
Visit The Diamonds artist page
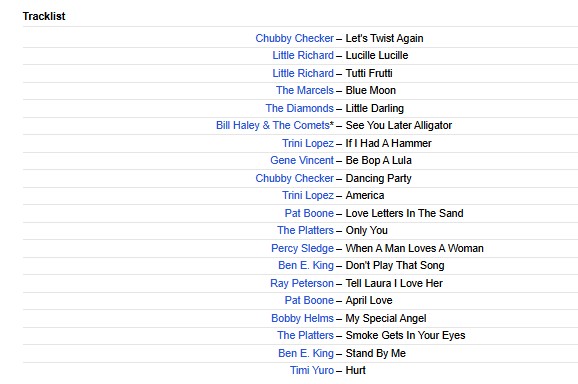click(300, 108)
